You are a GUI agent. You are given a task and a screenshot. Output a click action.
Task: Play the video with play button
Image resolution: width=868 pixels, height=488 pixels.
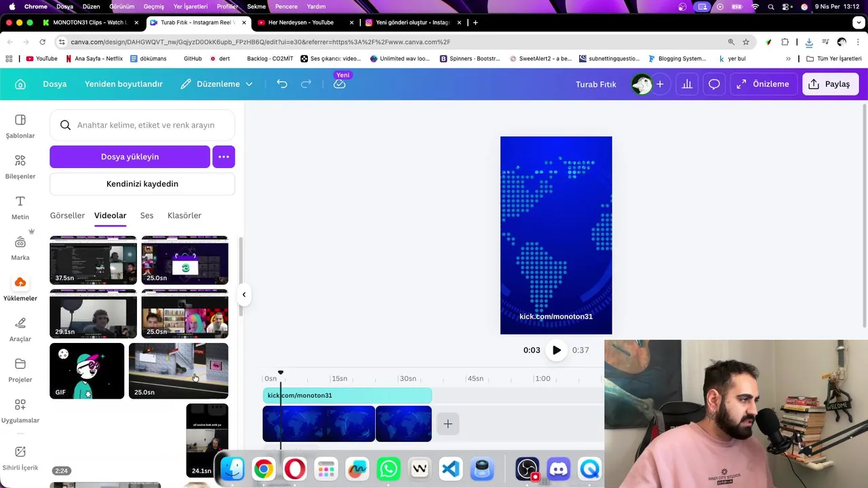pos(557,350)
